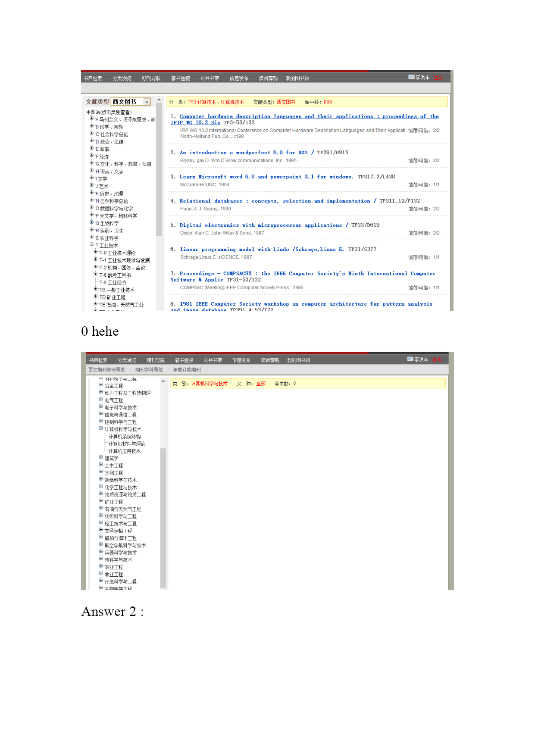
Task: Click the upper category tree scrollbar thumb
Action: pyautogui.click(x=159, y=169)
